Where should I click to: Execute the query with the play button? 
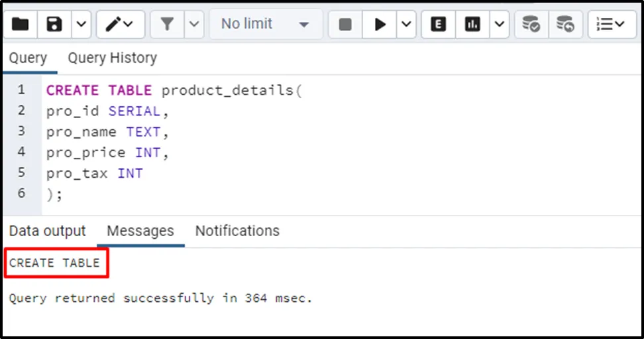click(380, 25)
